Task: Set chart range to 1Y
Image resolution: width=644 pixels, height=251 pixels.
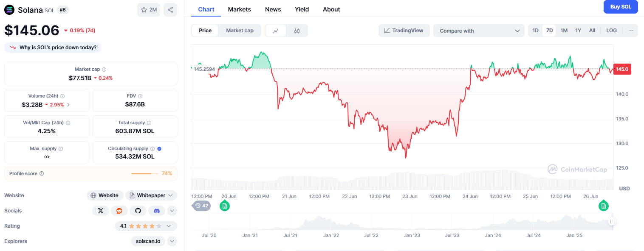Action: (x=578, y=31)
